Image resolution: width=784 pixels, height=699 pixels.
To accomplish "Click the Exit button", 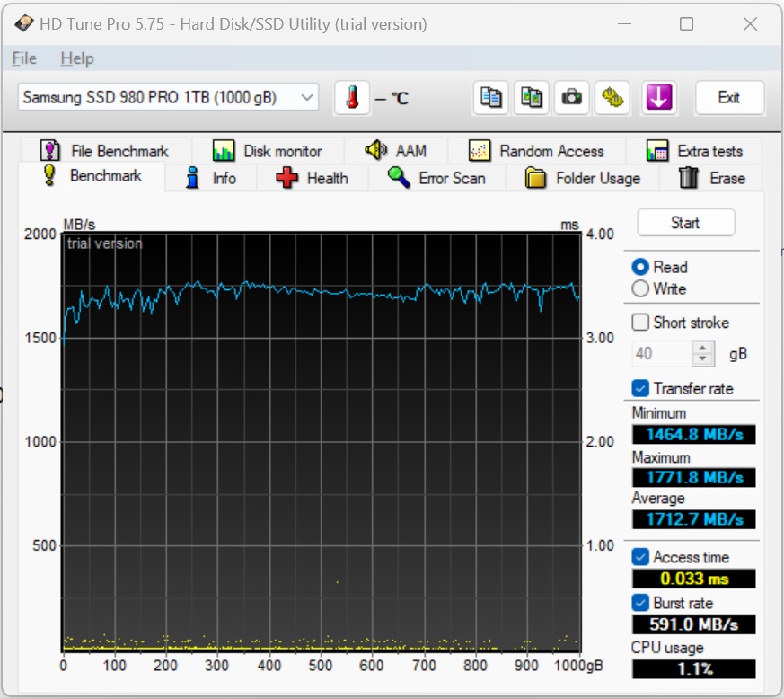I will click(729, 98).
